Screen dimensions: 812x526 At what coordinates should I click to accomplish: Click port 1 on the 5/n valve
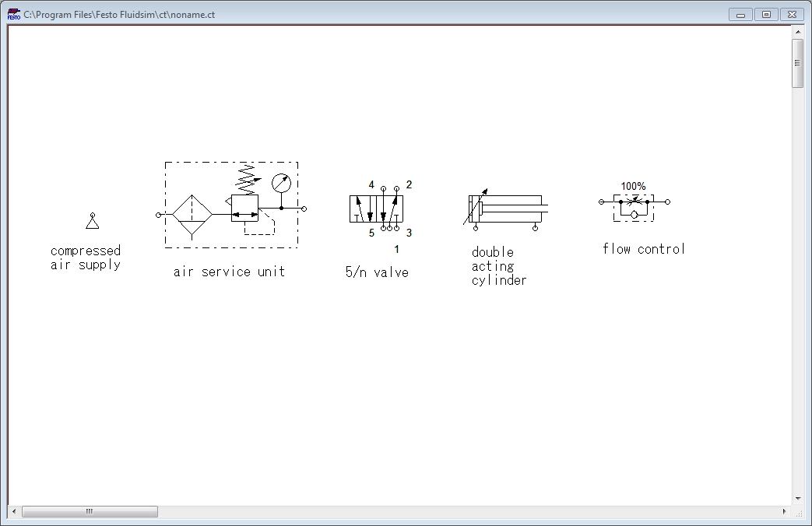pyautogui.click(x=390, y=228)
